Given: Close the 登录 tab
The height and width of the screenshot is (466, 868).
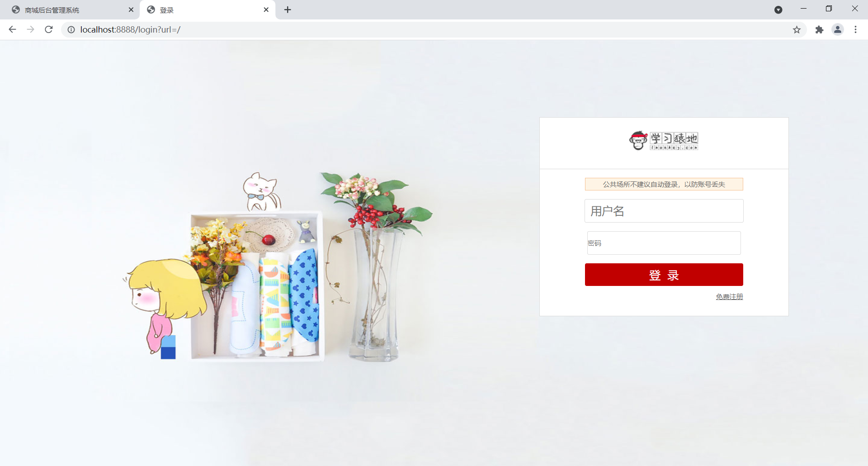Looking at the screenshot, I should (x=266, y=10).
